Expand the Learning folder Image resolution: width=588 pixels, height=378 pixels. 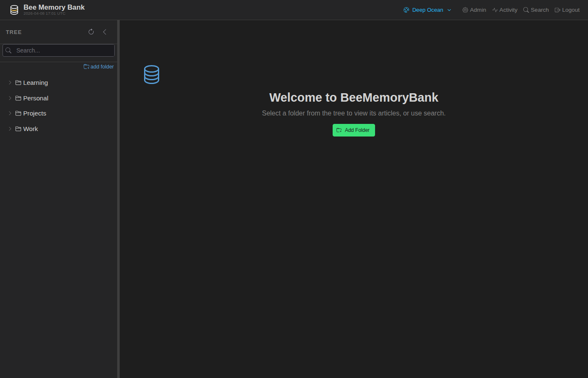click(10, 83)
